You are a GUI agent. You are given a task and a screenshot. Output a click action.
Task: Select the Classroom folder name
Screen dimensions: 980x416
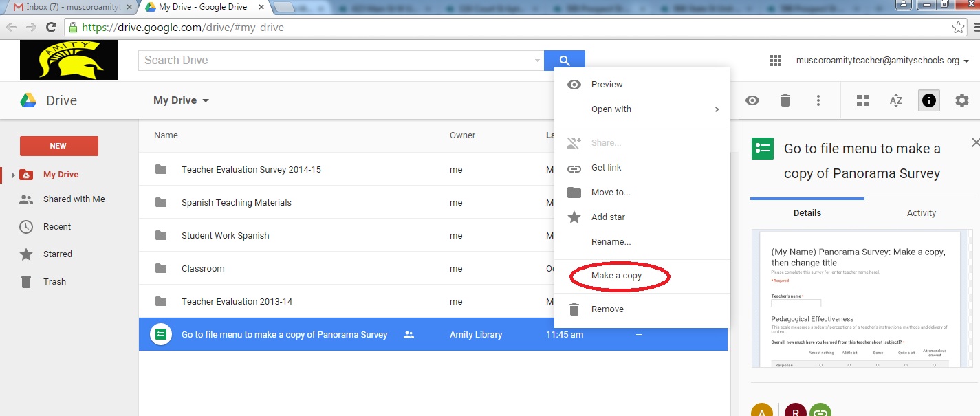203,269
